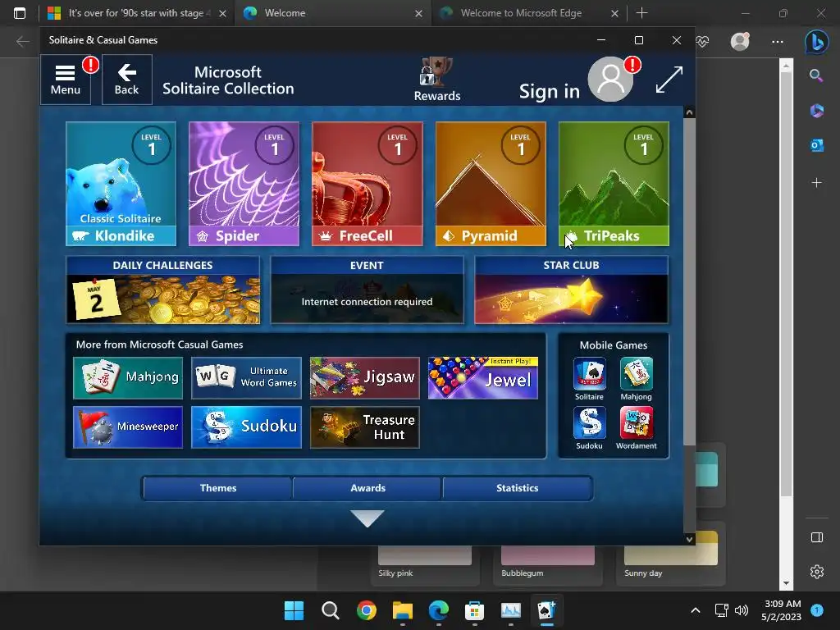Open the volume control in system tray
Screen dimensions: 840x630
(x=742, y=610)
